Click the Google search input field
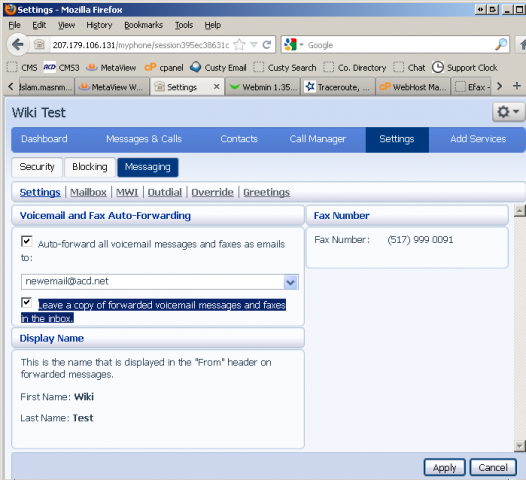Image resolution: width=526 pixels, height=480 pixels. [400, 45]
